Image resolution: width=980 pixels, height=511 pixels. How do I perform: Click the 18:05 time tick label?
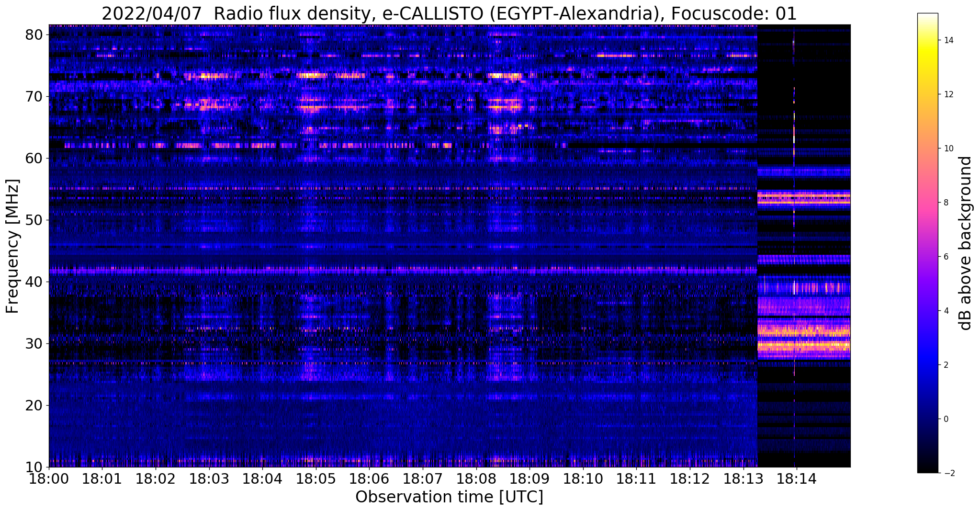point(315,478)
